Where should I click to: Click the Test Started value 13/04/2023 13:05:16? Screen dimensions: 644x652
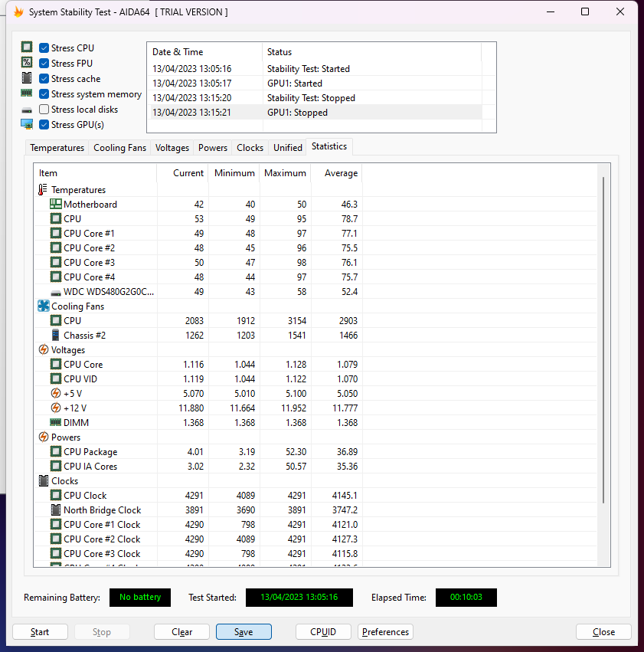[x=299, y=597]
